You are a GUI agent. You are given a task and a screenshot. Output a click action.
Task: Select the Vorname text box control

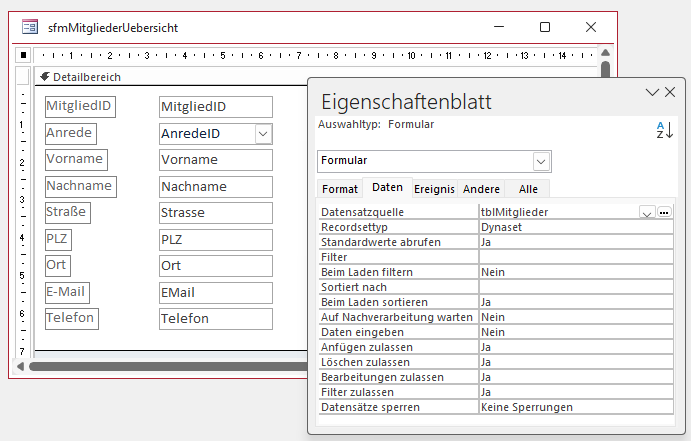point(216,160)
